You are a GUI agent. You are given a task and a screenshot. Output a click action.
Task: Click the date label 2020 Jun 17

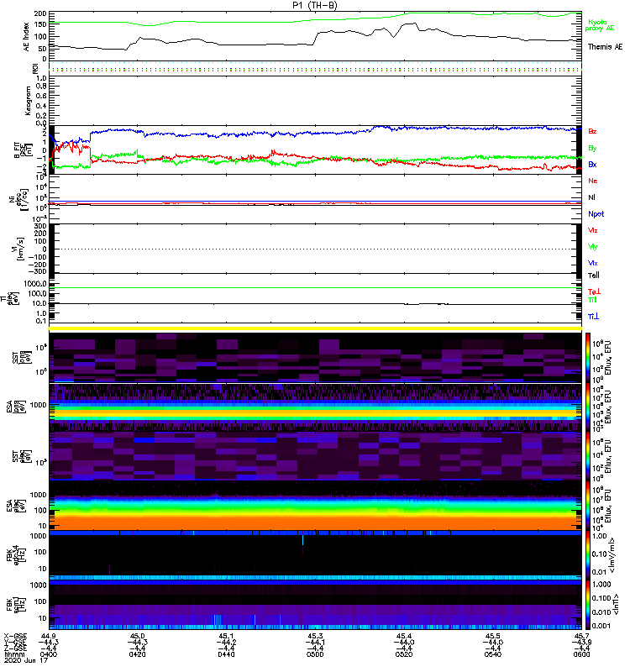click(26, 660)
